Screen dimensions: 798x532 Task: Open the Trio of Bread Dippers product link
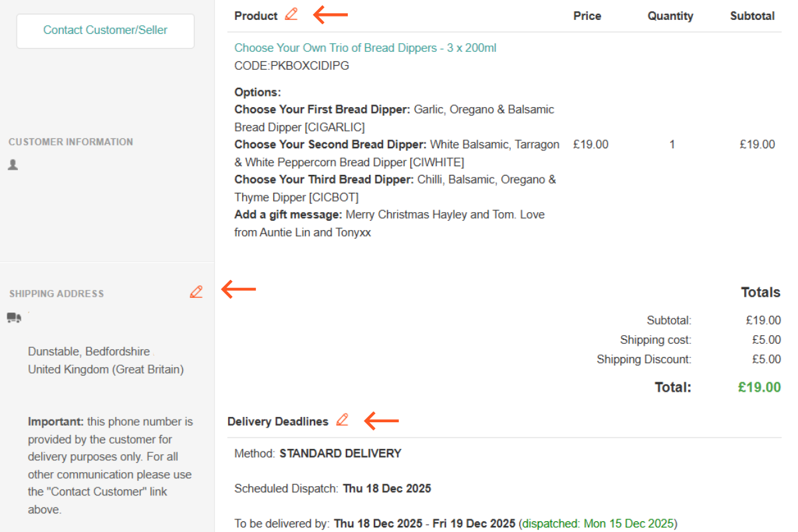click(365, 48)
